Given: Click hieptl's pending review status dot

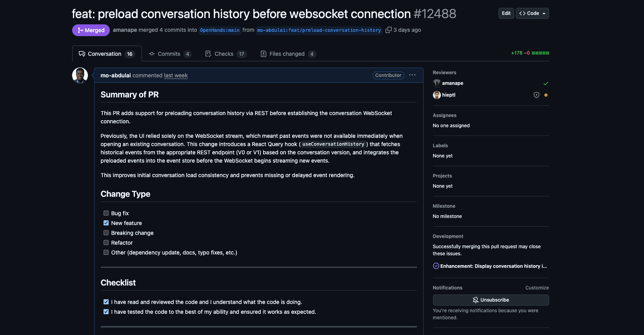Looking at the screenshot, I should tap(546, 95).
